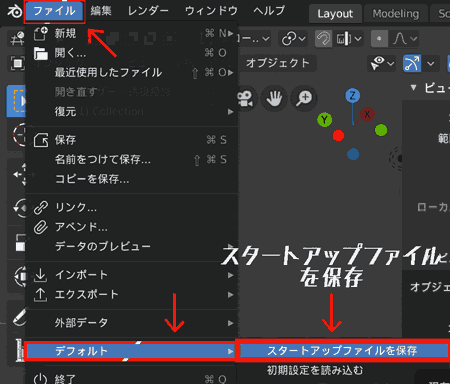Expand the デフォルト submenu
The image size is (450, 384).
pos(131,351)
